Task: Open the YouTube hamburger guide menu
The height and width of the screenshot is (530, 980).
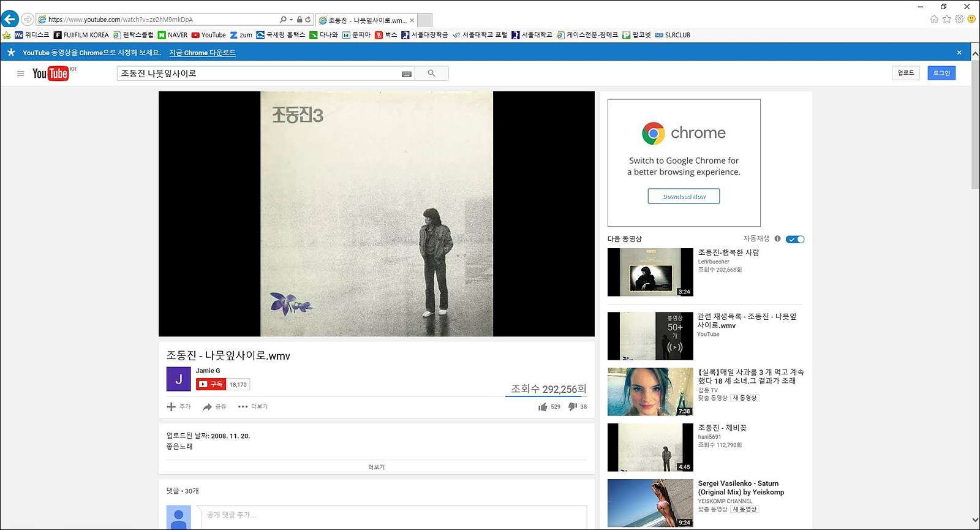Action: point(20,74)
